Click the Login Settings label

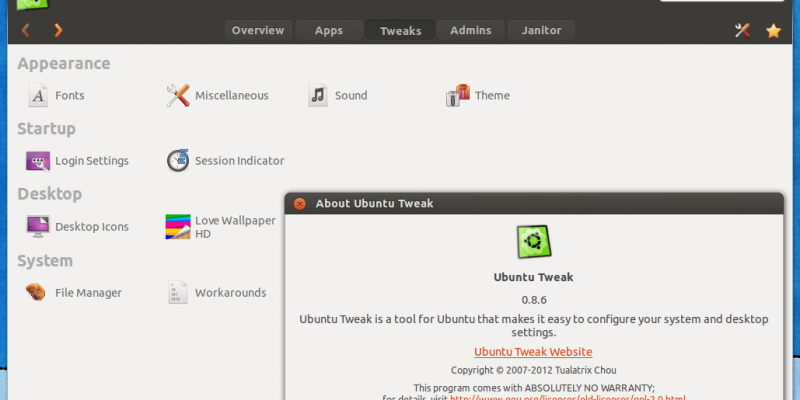[92, 161]
